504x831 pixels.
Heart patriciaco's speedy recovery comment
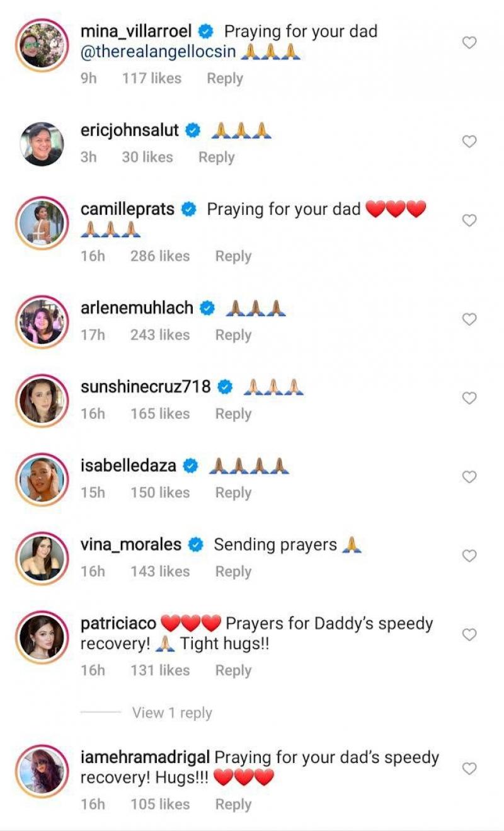469,634
